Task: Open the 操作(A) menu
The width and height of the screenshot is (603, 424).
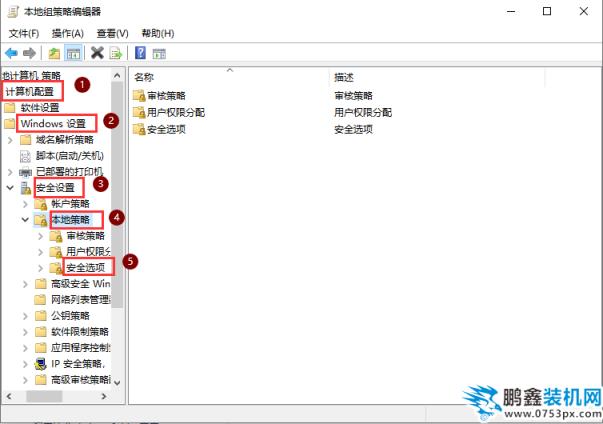Action: click(68, 34)
